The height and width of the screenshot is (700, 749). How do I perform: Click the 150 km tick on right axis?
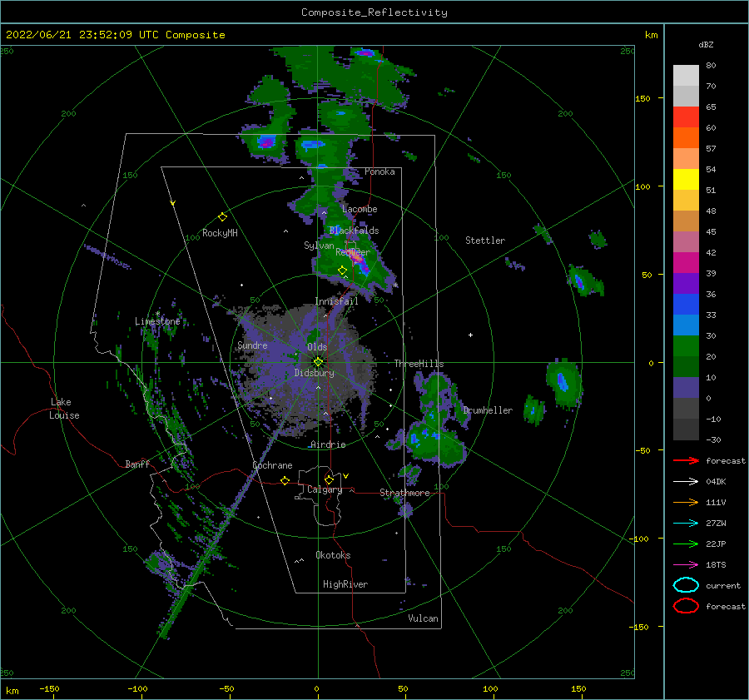[x=643, y=98]
